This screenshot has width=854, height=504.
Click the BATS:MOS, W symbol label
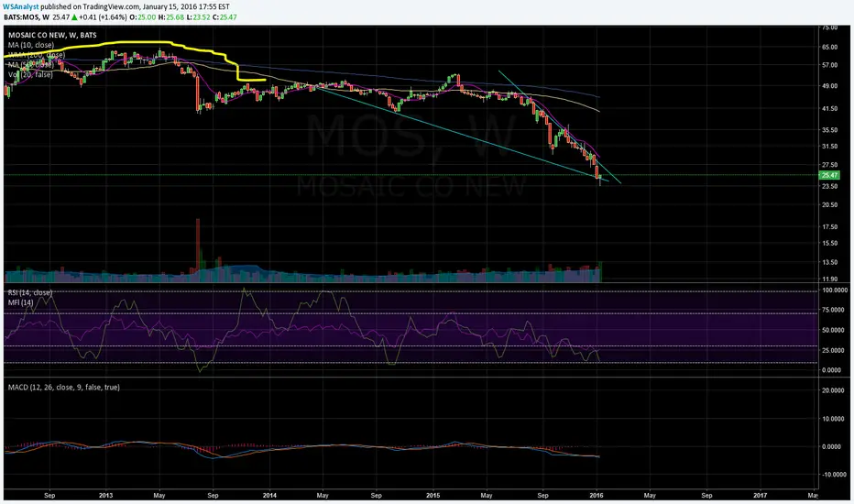tap(27, 16)
